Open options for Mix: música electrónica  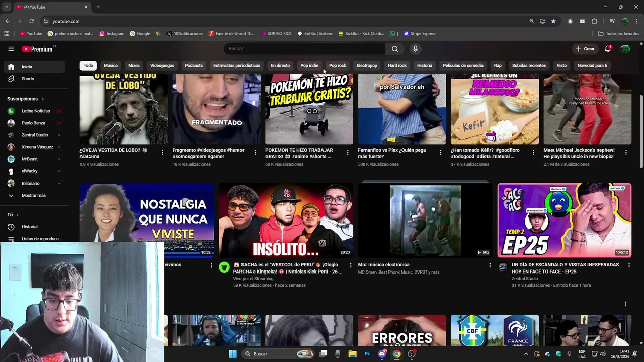(x=490, y=265)
